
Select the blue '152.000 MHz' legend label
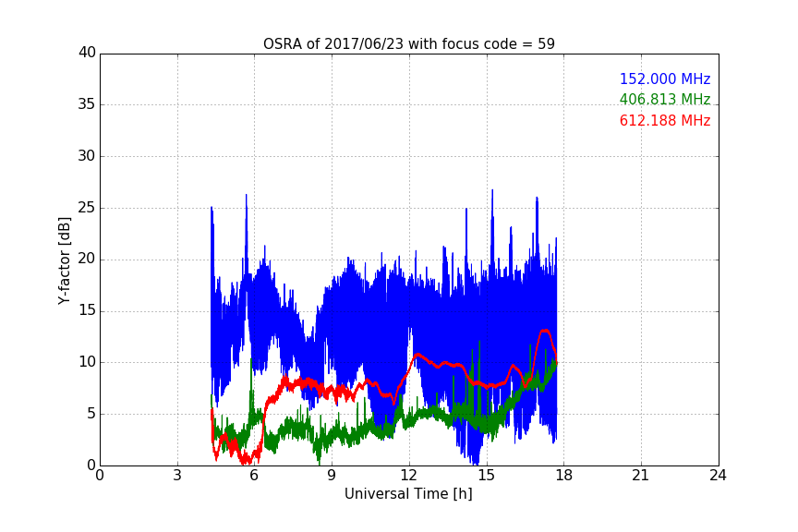point(665,79)
